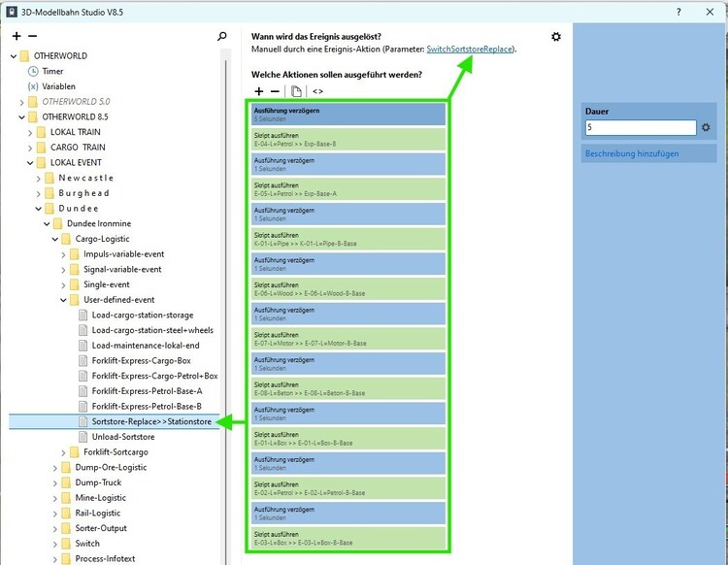
Task: Remove the action with the minus icon
Action: tap(275, 91)
